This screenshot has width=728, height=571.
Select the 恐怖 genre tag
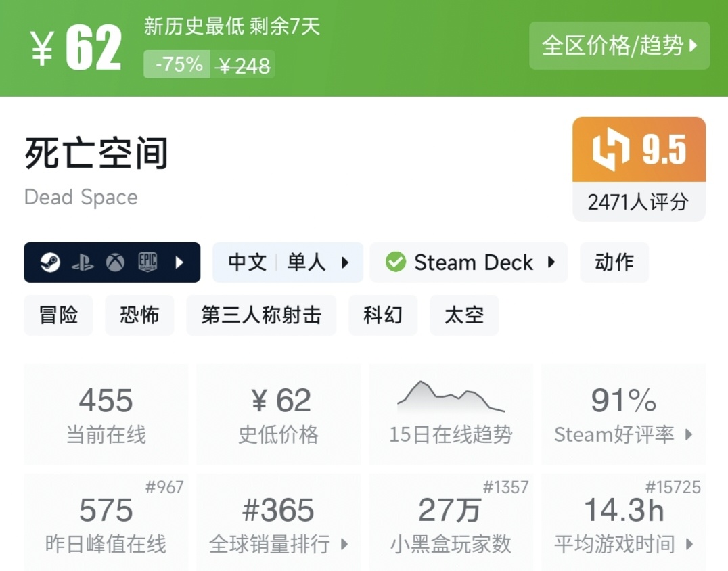(139, 315)
